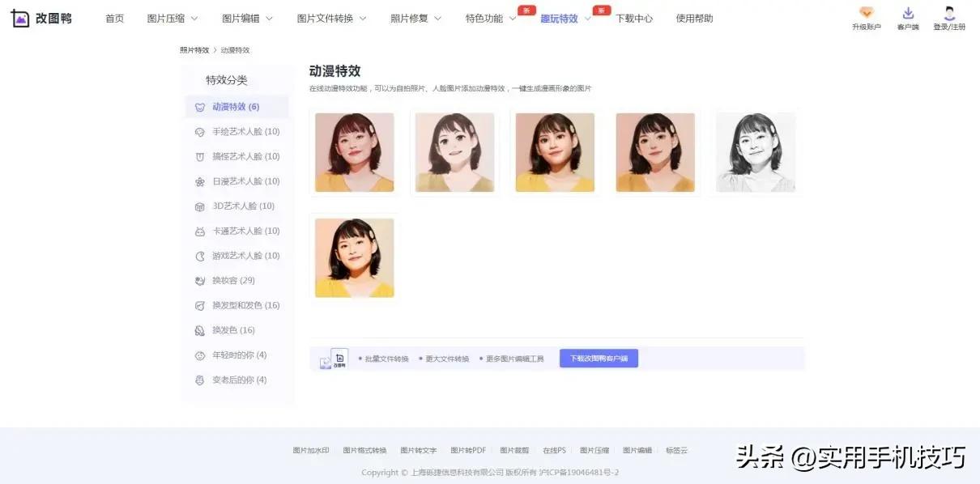Expand the 照片修复 dropdown
This screenshot has height=484, width=980.
pyautogui.click(x=410, y=18)
